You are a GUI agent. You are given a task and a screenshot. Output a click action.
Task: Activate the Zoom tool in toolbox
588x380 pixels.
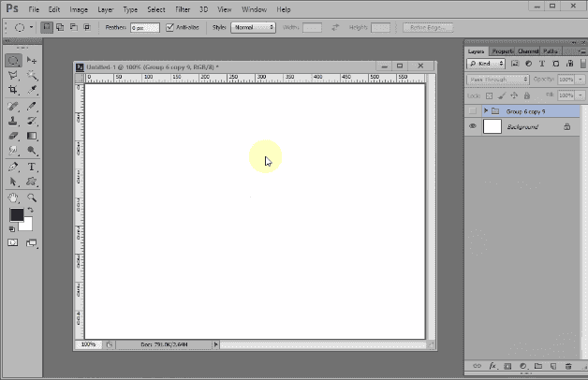click(x=32, y=198)
